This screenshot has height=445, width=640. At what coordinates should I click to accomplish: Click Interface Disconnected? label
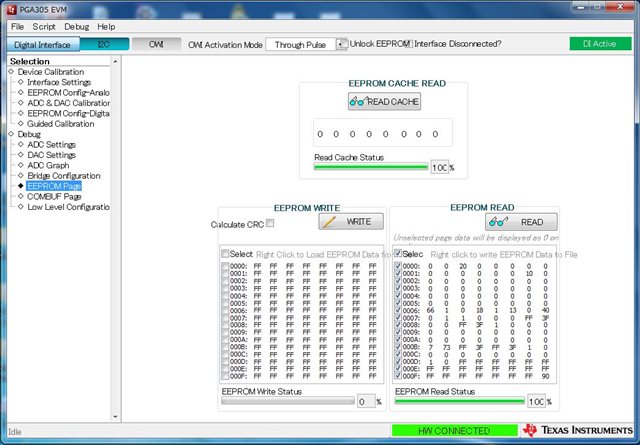coord(458,44)
